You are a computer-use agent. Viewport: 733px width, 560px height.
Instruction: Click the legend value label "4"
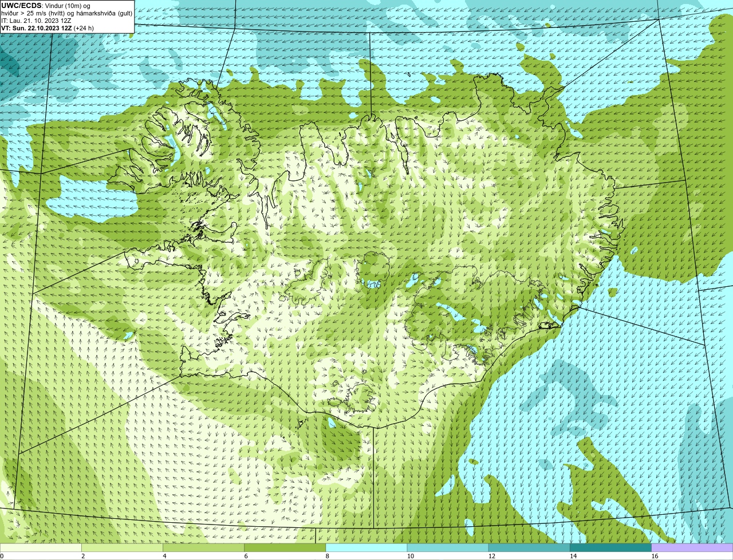[x=164, y=556]
